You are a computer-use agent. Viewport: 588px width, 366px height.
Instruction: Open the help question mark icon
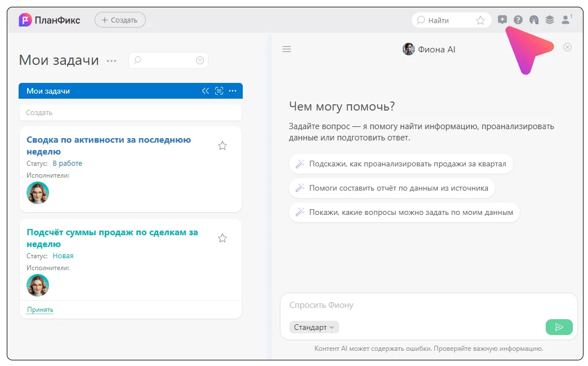518,20
